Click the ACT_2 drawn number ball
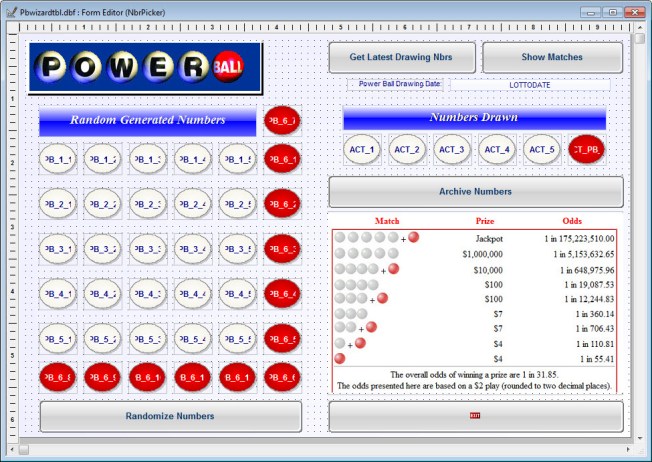The height and width of the screenshot is (462, 652). pyautogui.click(x=407, y=149)
